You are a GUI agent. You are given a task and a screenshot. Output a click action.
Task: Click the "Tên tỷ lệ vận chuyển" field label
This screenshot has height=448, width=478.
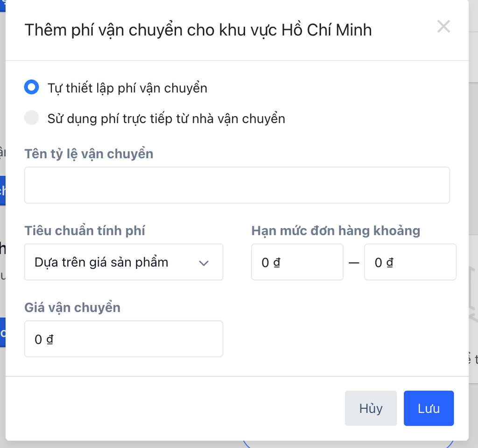(x=89, y=154)
